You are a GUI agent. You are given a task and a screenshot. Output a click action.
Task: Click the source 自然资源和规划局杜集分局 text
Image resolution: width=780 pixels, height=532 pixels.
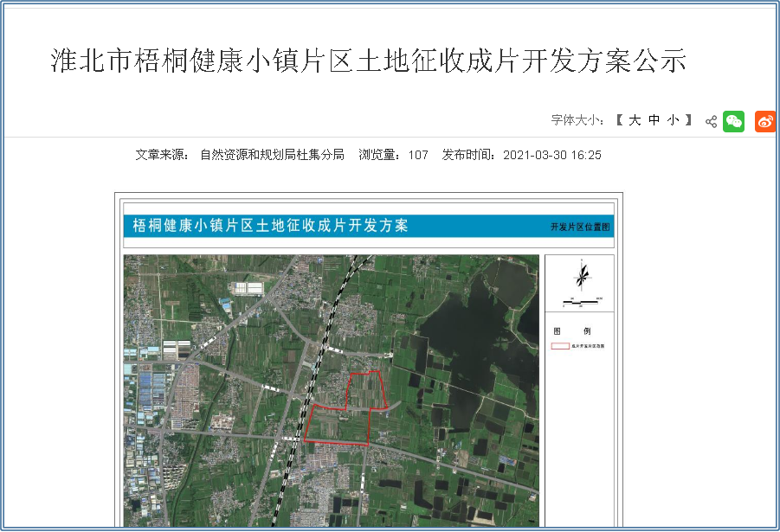[x=272, y=155]
